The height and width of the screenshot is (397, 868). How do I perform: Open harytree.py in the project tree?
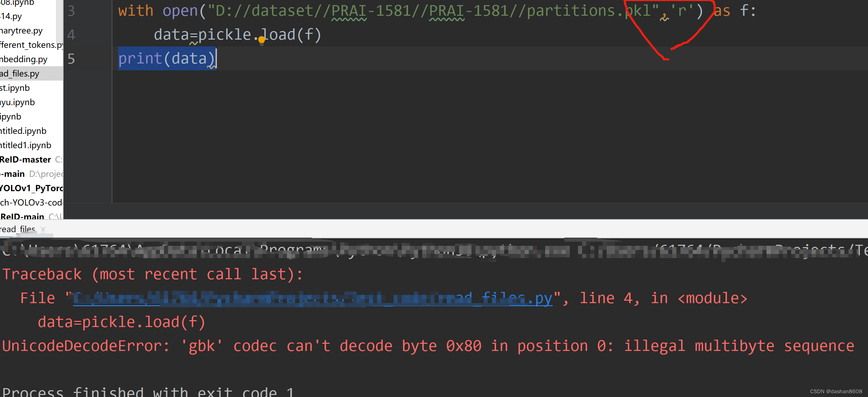[22, 31]
